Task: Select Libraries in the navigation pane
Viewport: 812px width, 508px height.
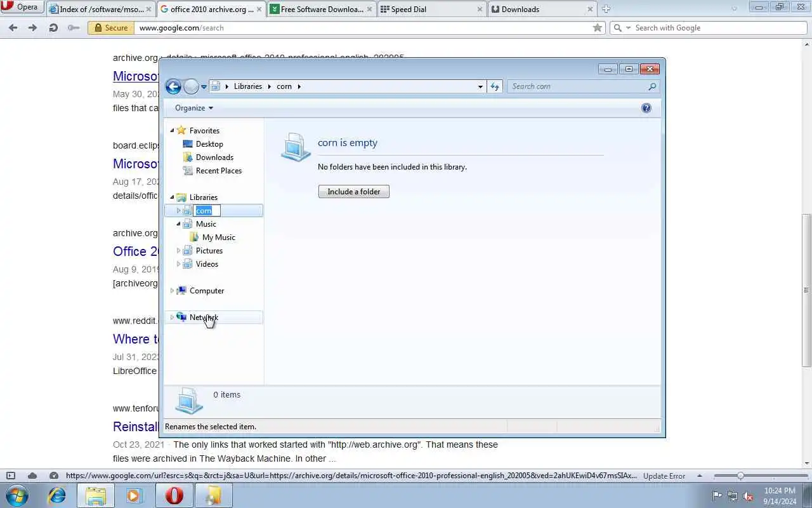Action: pos(203,197)
